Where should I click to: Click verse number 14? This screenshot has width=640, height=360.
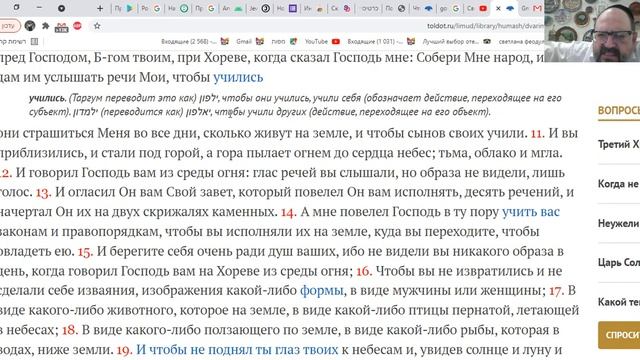[x=289, y=212]
